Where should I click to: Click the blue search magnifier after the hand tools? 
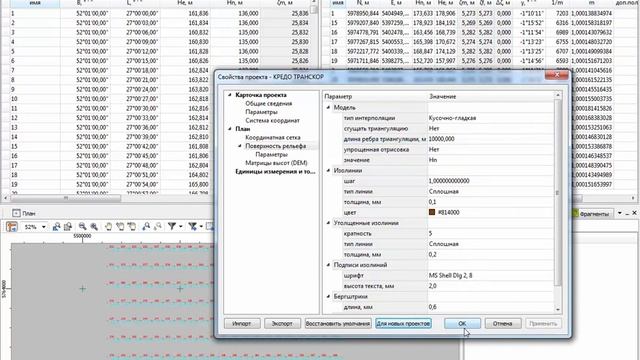[146, 227]
